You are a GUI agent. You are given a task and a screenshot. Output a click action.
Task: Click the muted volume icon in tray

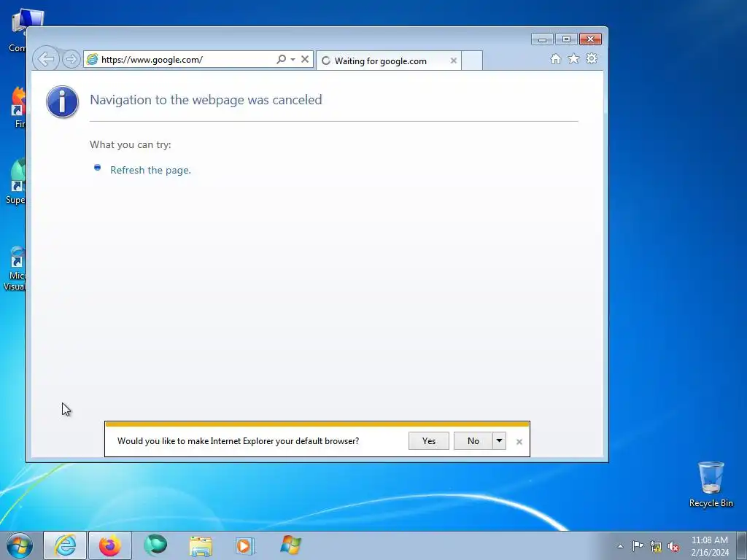673,546
